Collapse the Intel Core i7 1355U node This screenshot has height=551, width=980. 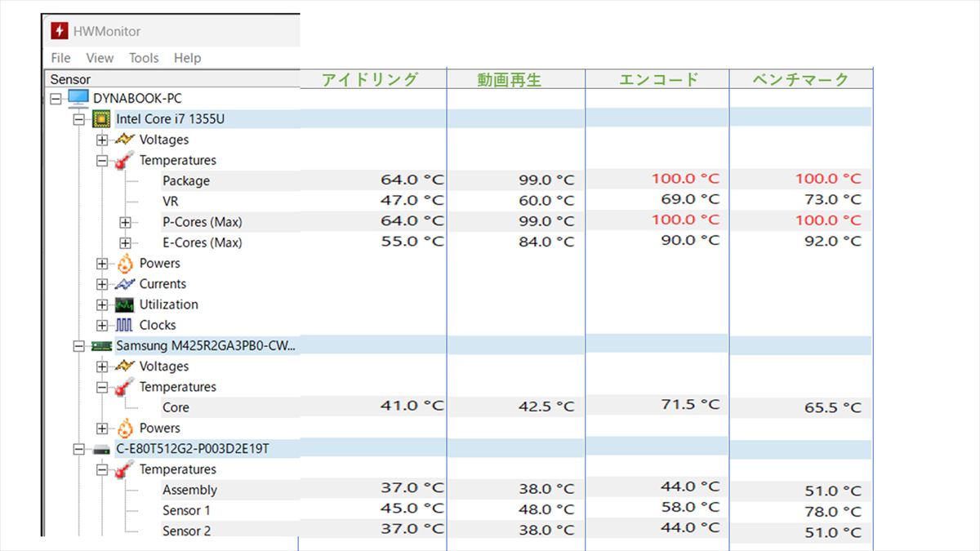coord(78,119)
